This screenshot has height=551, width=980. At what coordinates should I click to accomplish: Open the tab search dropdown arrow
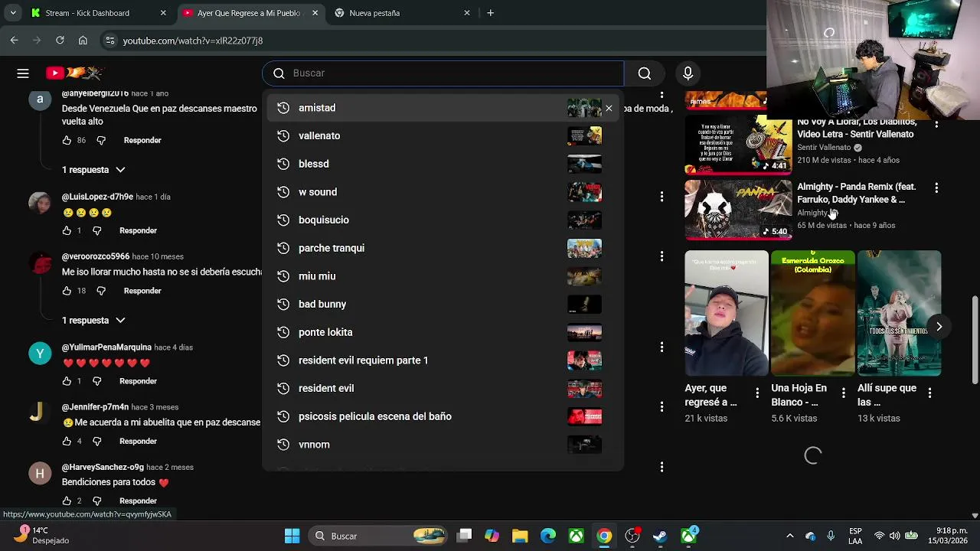point(13,13)
